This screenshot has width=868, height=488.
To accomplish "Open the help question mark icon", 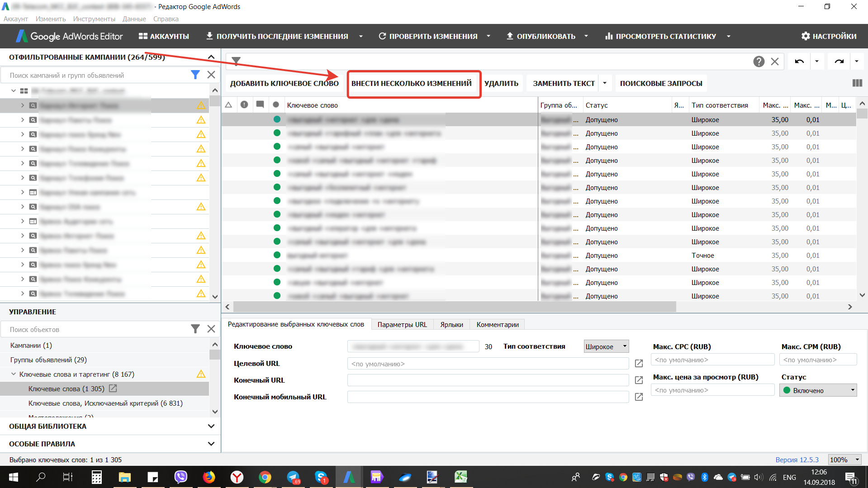I will 759,62.
